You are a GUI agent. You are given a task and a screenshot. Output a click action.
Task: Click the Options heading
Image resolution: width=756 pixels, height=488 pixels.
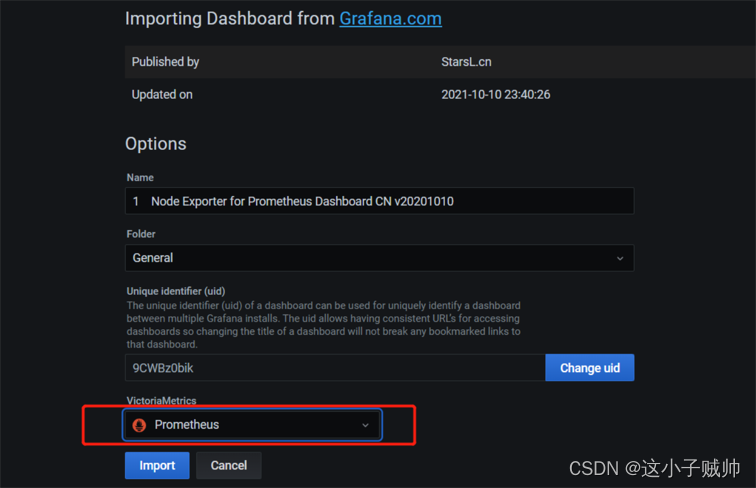pos(156,144)
